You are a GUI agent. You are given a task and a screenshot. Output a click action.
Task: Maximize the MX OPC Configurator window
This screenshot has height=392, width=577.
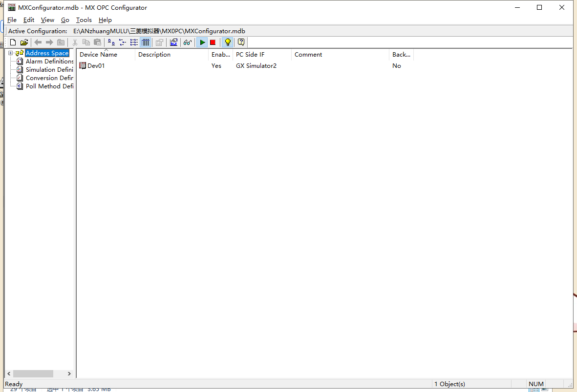(x=539, y=7)
